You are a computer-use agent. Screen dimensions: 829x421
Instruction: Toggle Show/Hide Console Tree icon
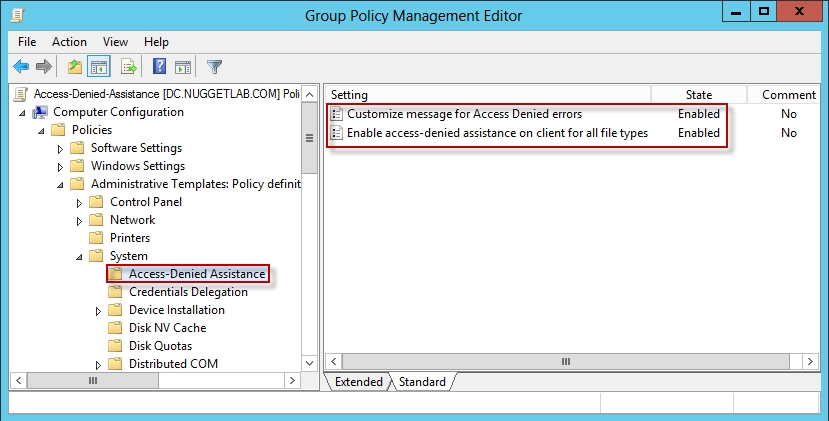99,67
